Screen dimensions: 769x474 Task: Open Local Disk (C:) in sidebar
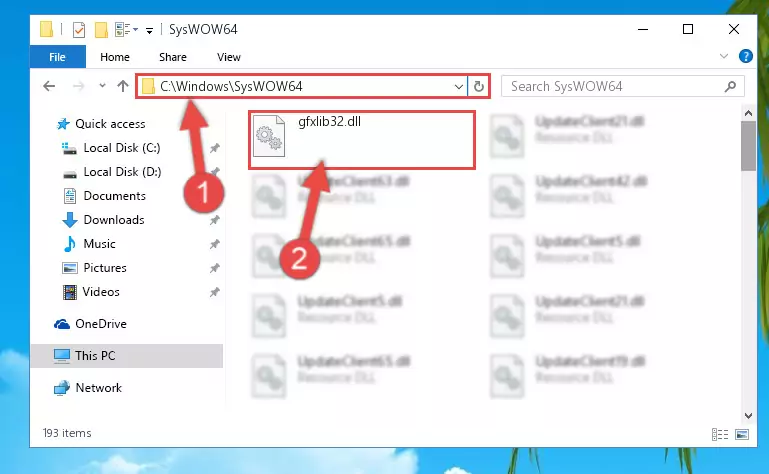122,148
